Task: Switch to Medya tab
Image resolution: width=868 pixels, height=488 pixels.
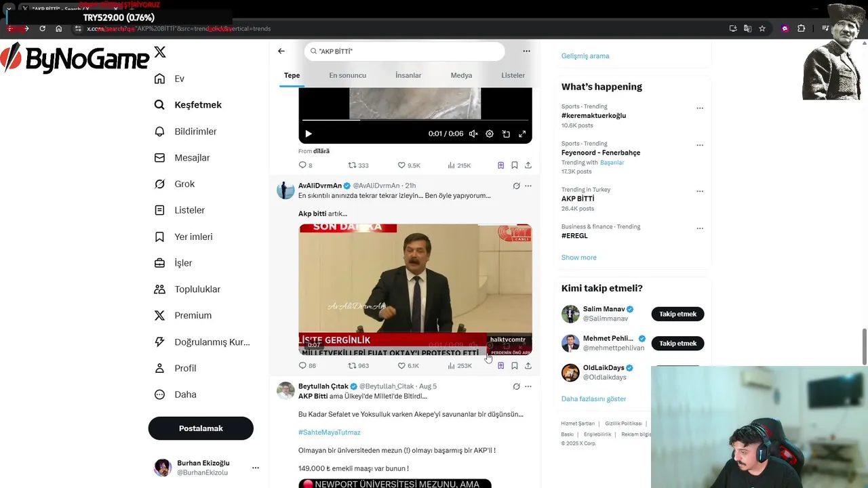Action: 461,75
